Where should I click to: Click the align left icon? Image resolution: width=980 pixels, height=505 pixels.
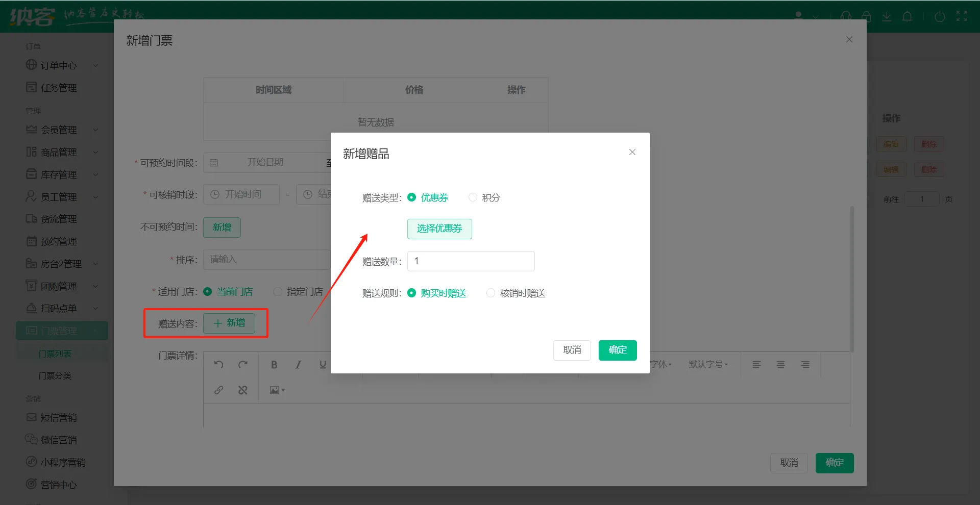[x=756, y=365]
